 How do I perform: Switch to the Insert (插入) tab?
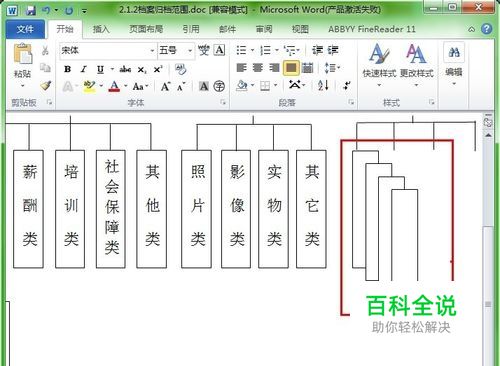101,29
